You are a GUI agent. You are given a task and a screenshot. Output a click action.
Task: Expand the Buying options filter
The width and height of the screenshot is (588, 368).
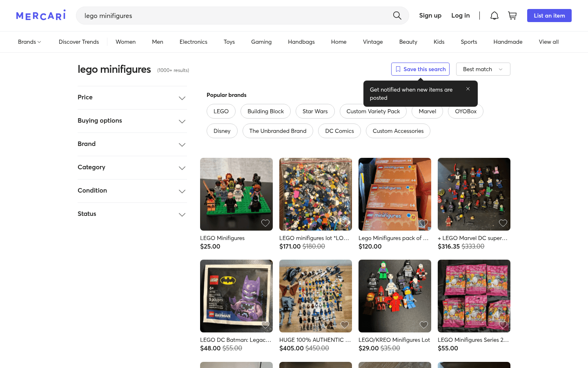tap(132, 121)
